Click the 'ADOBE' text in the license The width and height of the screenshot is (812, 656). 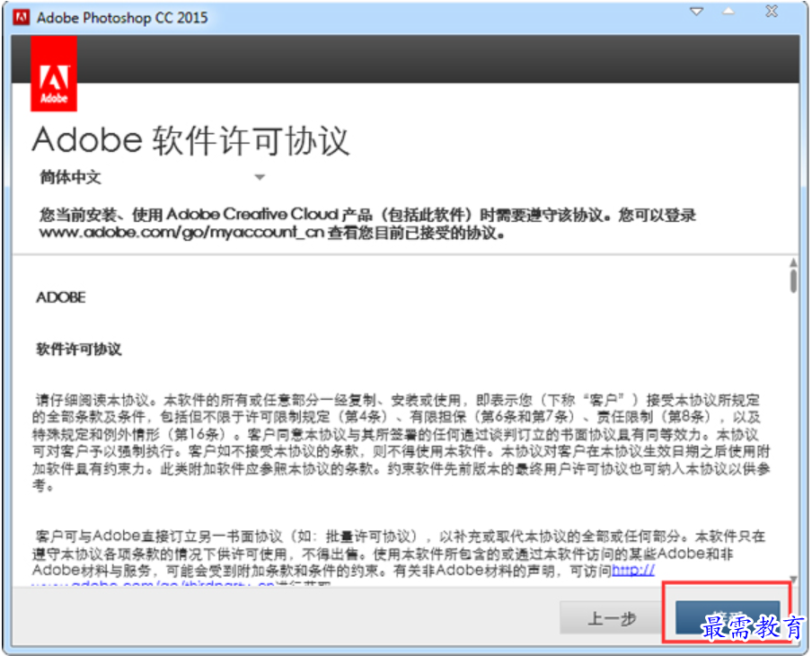pos(61,297)
